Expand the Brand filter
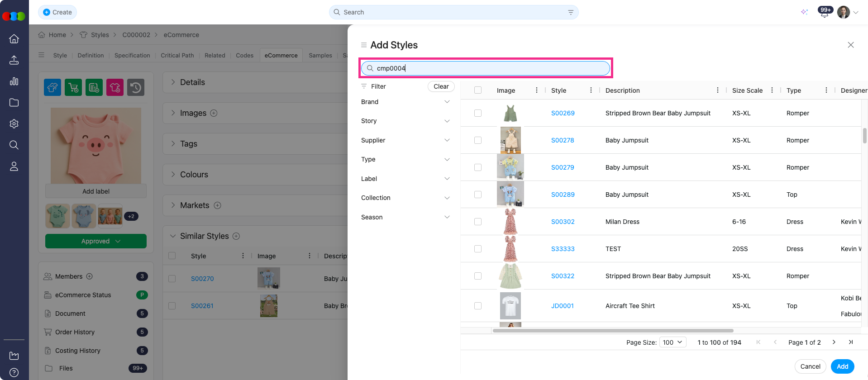This screenshot has width=868, height=380. coord(405,102)
